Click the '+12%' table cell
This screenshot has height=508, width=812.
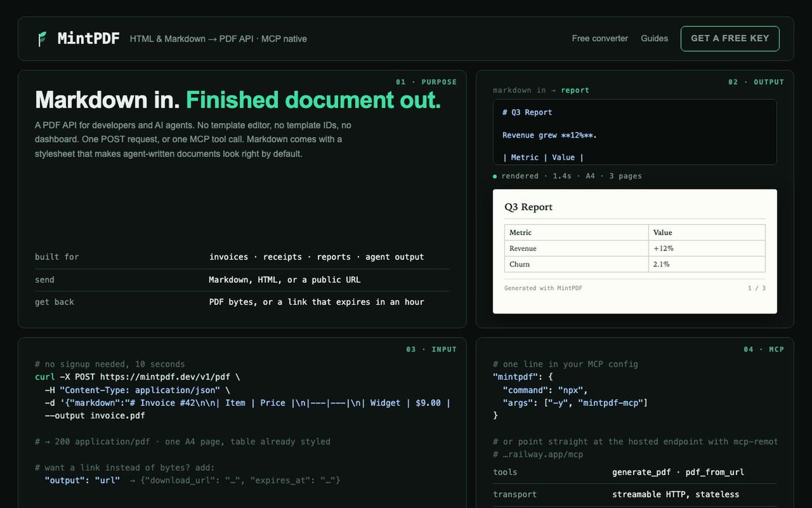pyautogui.click(x=706, y=248)
